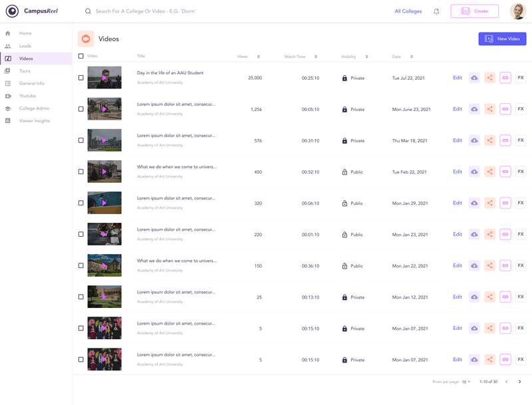The image size is (532, 405).
Task: Tick checkbox for the 25-views video
Action: [x=81, y=297]
